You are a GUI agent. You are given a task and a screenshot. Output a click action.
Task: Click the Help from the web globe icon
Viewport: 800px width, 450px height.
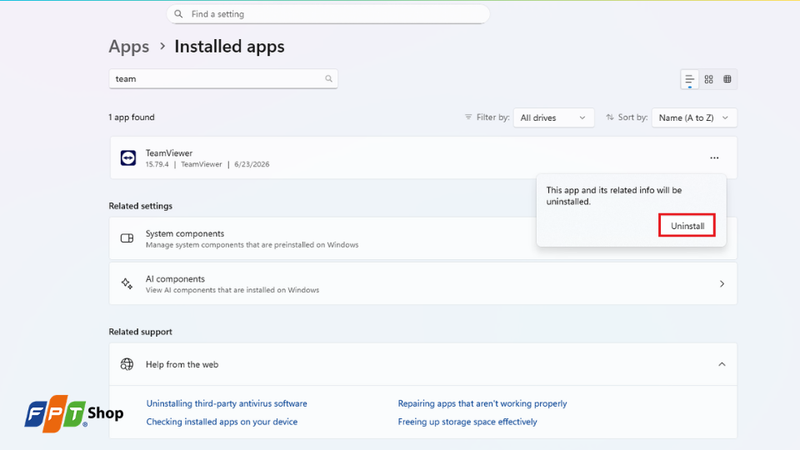click(x=127, y=364)
